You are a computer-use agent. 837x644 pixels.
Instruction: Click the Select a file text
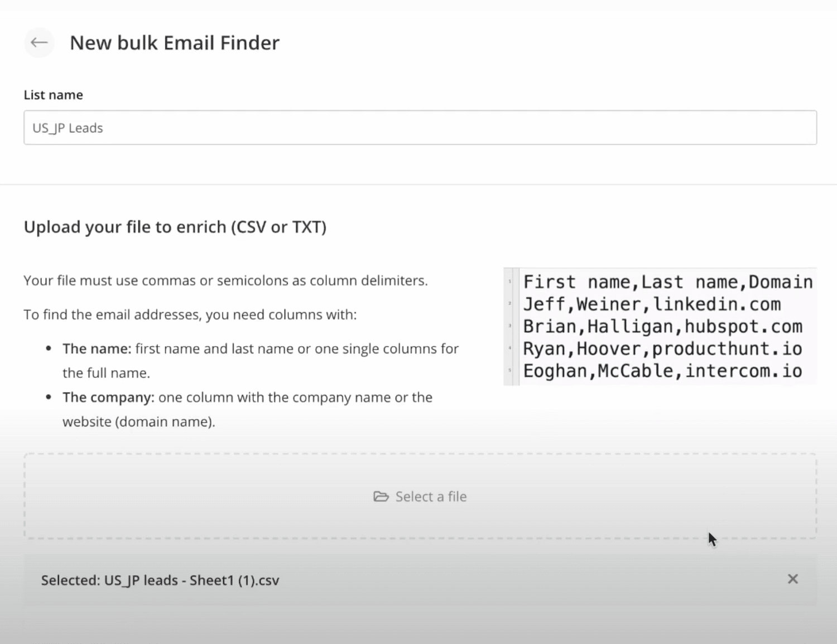click(431, 496)
